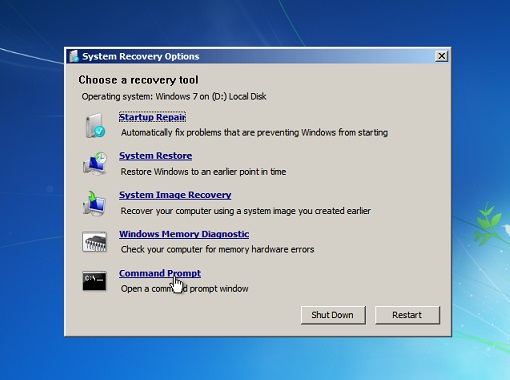Viewport: 510px width, 380px height.
Task: Click the System Recovery Options title bar icon
Action: click(74, 56)
